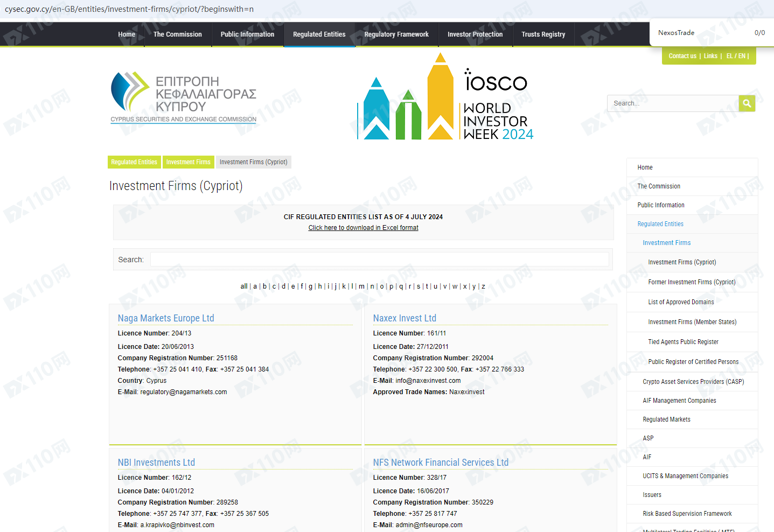The image size is (774, 532).
Task: Click download in Excel format link
Action: tap(363, 228)
